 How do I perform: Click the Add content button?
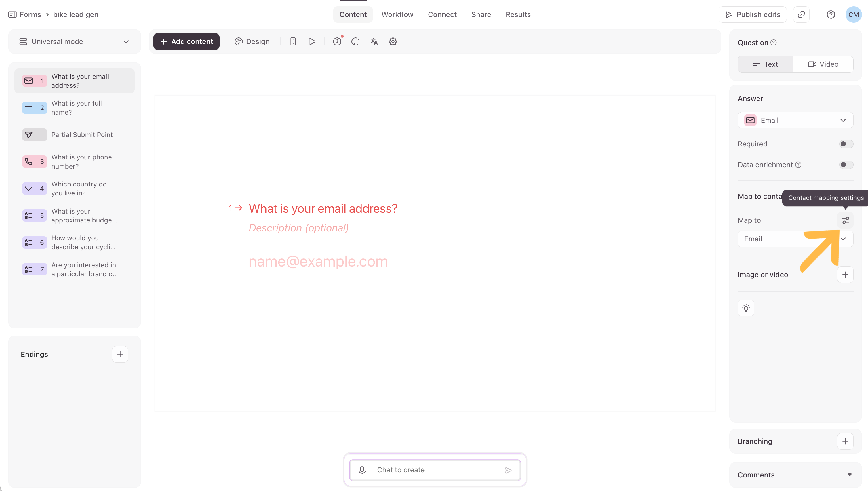pos(186,41)
